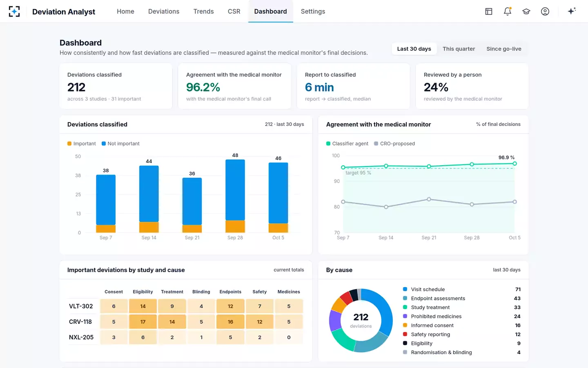The image size is (588, 368).
Task: Click the Endpoint assessments legend row
Action: point(462,298)
